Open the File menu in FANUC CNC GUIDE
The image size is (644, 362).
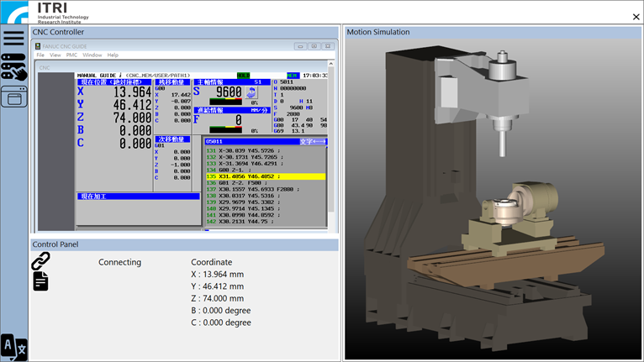point(40,55)
